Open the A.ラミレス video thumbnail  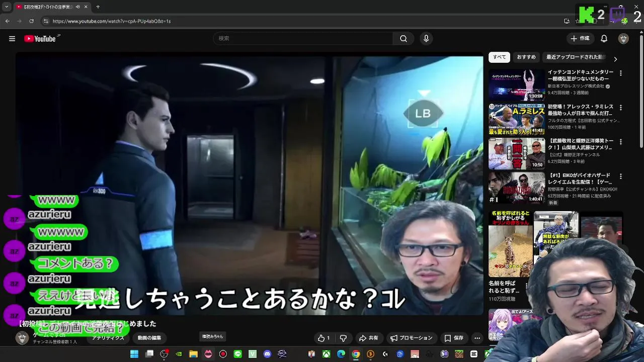pyautogui.click(x=517, y=119)
